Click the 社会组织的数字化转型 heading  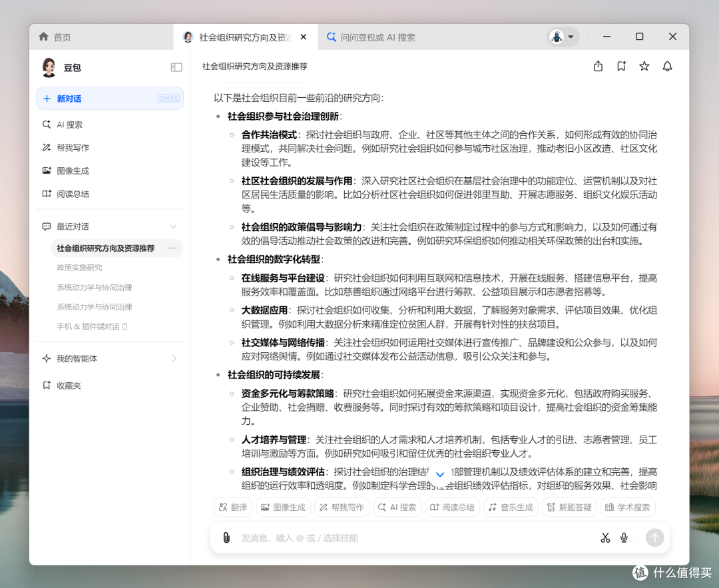(274, 260)
